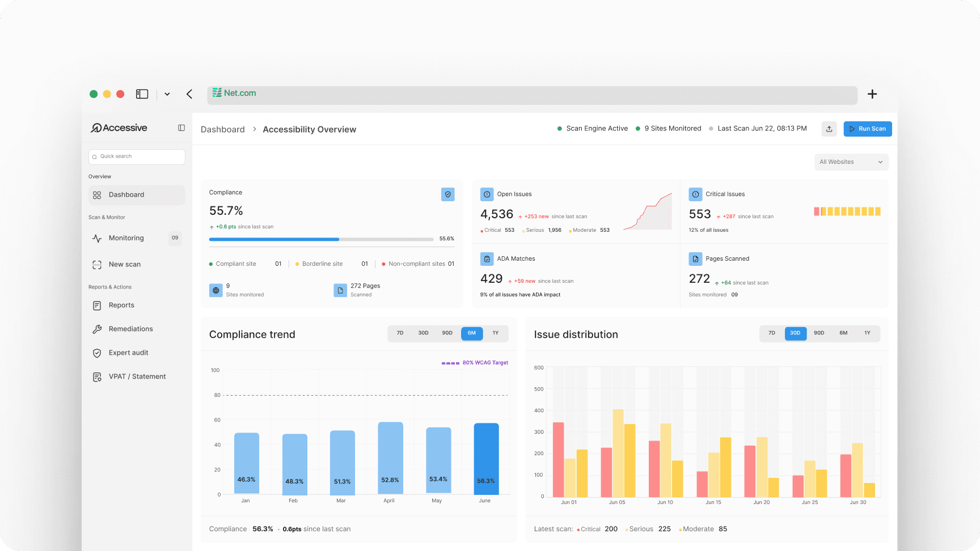Select 30D in Issue distribution
This screenshot has width=980, height=551.
(x=796, y=333)
